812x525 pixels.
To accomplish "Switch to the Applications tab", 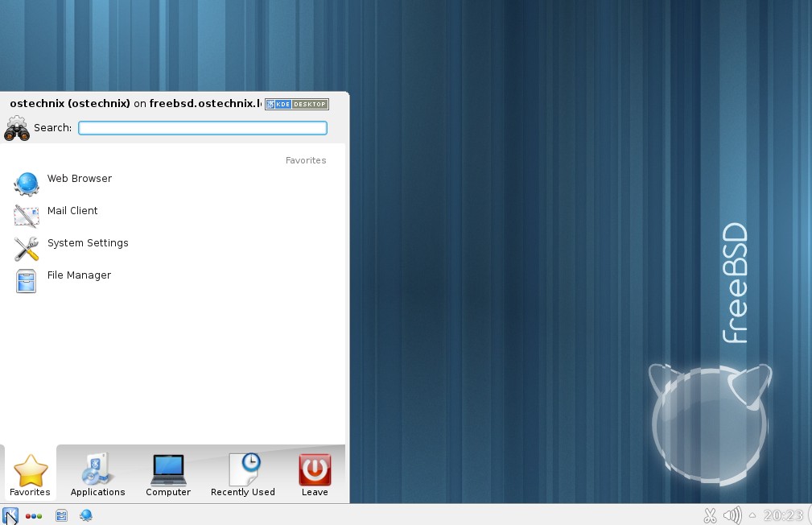I will [97, 474].
